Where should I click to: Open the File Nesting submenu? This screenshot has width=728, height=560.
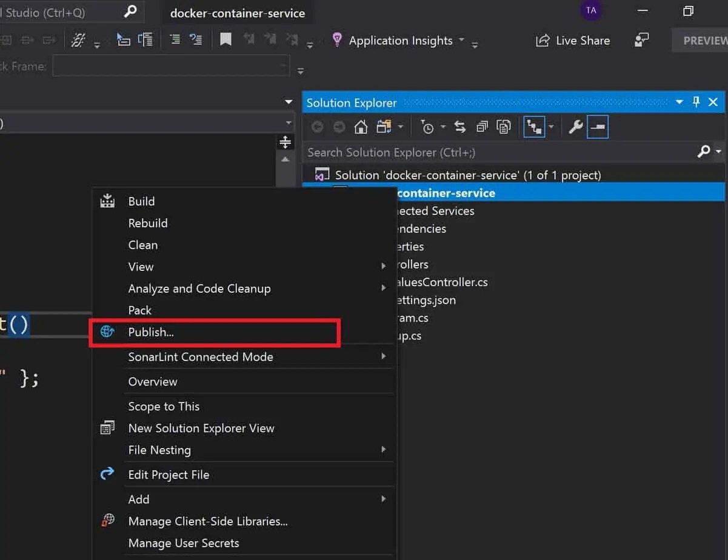click(x=243, y=450)
